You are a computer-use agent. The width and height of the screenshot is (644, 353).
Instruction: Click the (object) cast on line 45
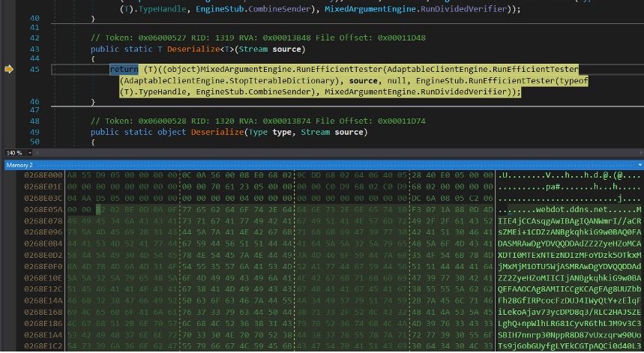183,70
